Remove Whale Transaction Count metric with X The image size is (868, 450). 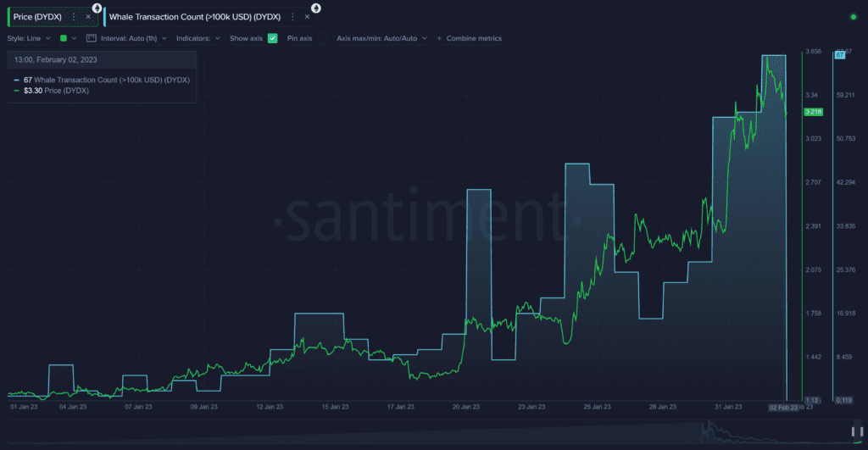(x=307, y=17)
